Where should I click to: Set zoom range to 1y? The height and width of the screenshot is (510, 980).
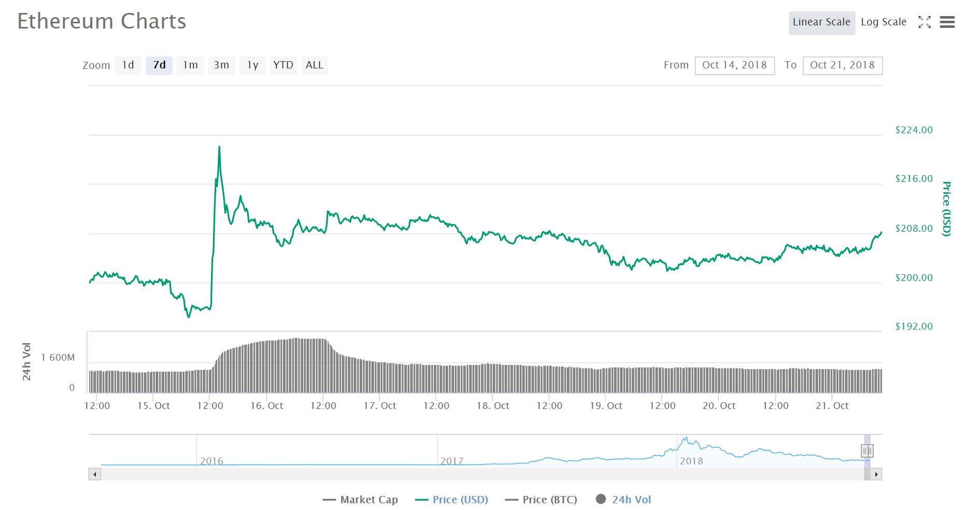253,65
